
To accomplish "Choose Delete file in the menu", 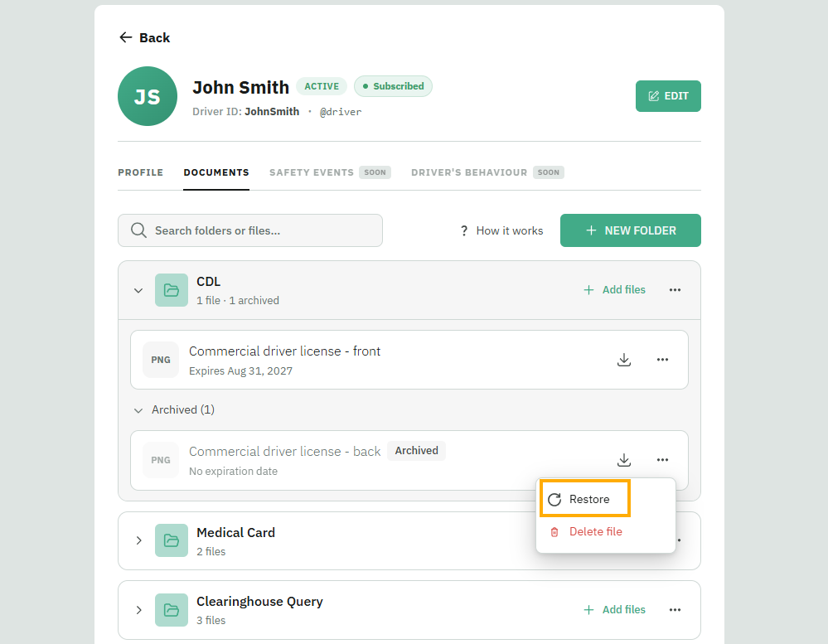I will pos(586,532).
